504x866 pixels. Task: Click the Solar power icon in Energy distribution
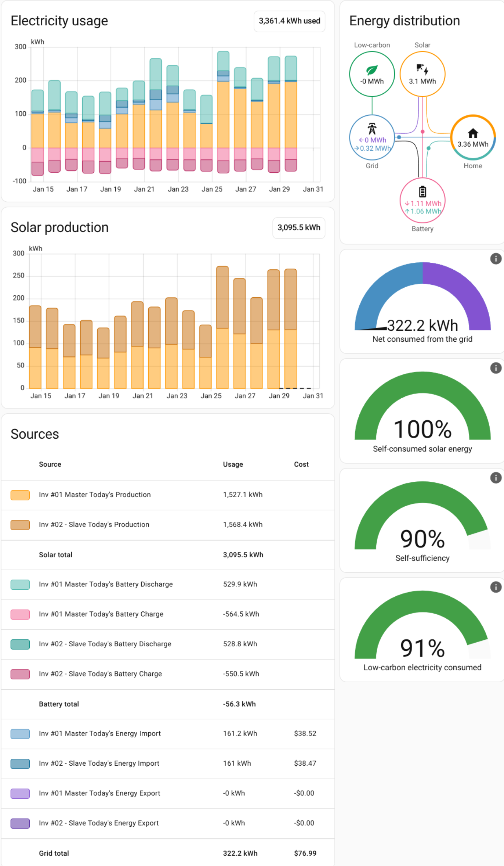(422, 69)
